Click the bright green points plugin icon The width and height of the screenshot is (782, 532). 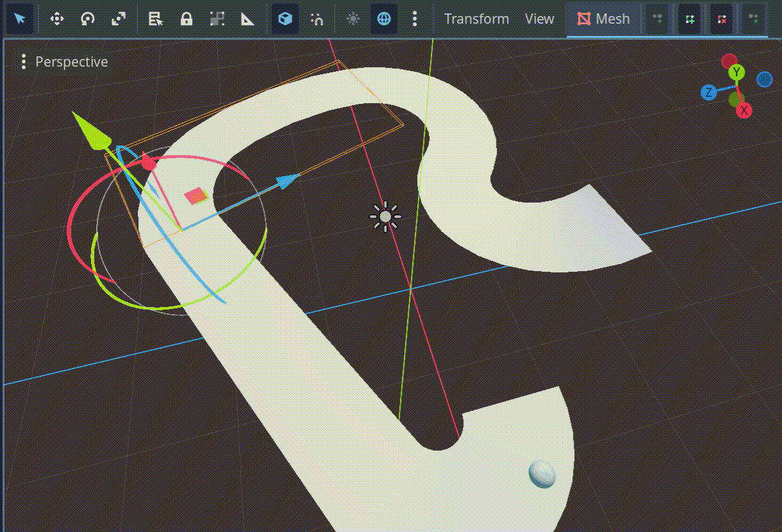tap(690, 19)
